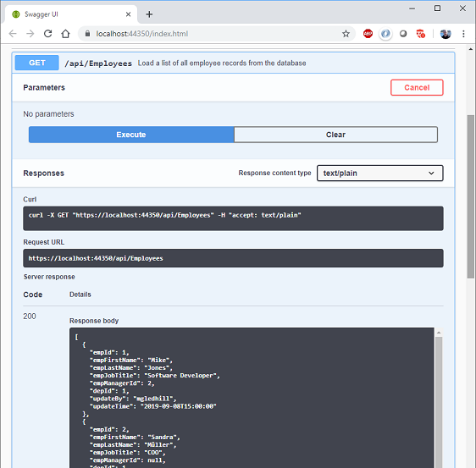Cancel the try-it-out mode

[x=417, y=88]
